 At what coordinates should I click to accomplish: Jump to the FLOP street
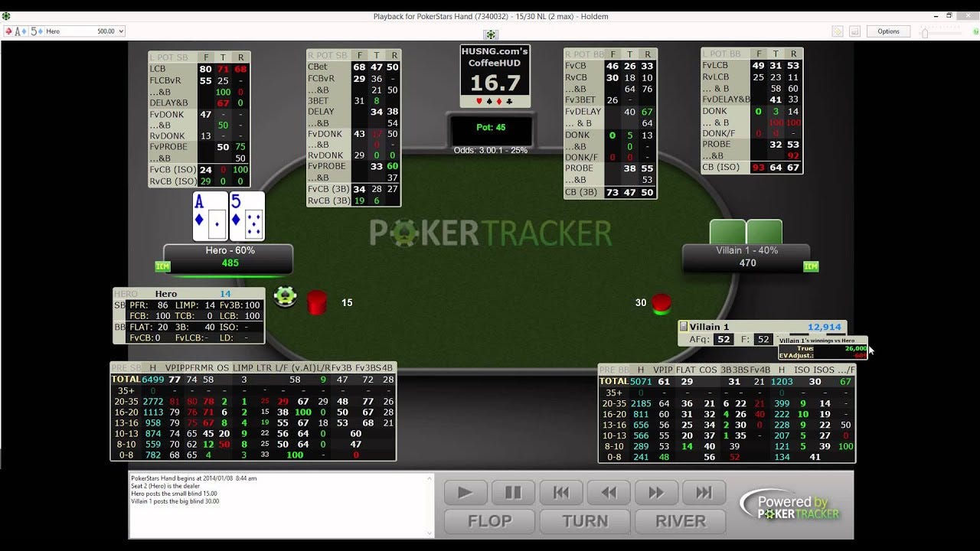(x=490, y=521)
